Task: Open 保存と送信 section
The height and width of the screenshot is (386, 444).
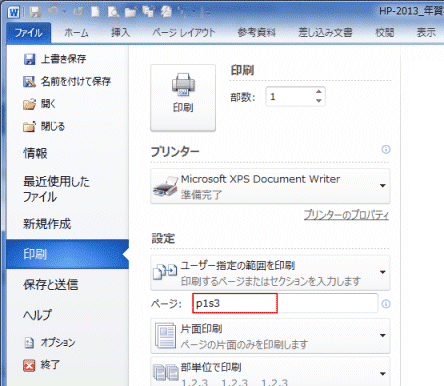Action: click(51, 284)
